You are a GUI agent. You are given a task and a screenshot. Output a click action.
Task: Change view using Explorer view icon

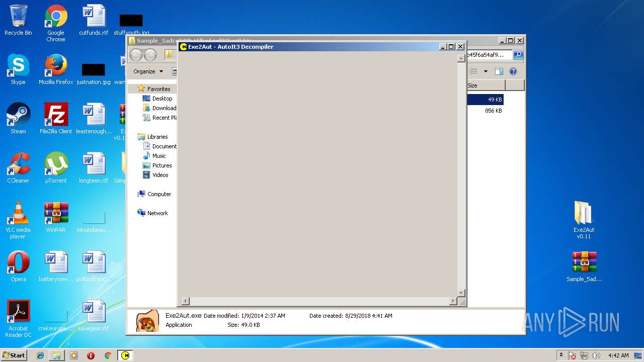(473, 71)
